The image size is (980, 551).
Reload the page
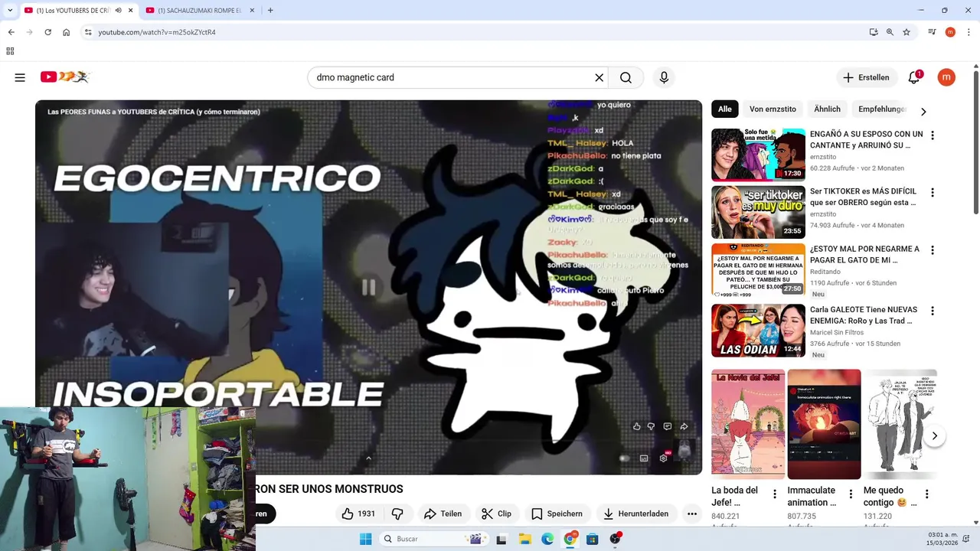tap(47, 32)
